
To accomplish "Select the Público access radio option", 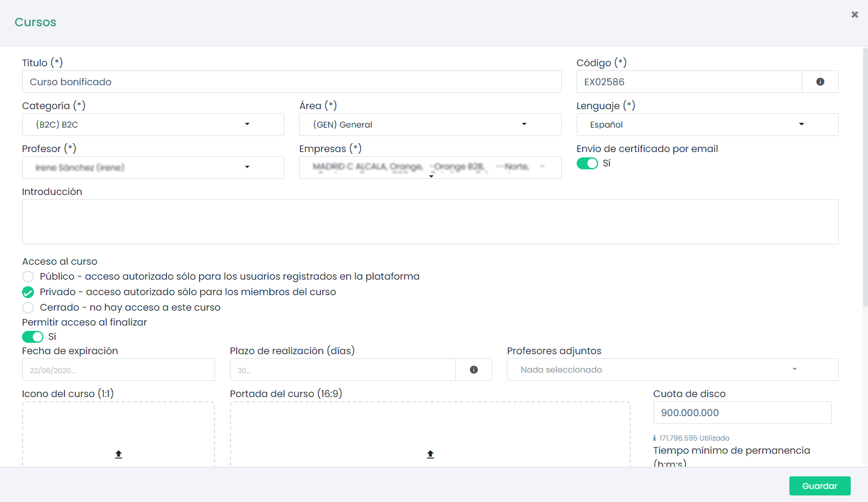I will (x=28, y=277).
